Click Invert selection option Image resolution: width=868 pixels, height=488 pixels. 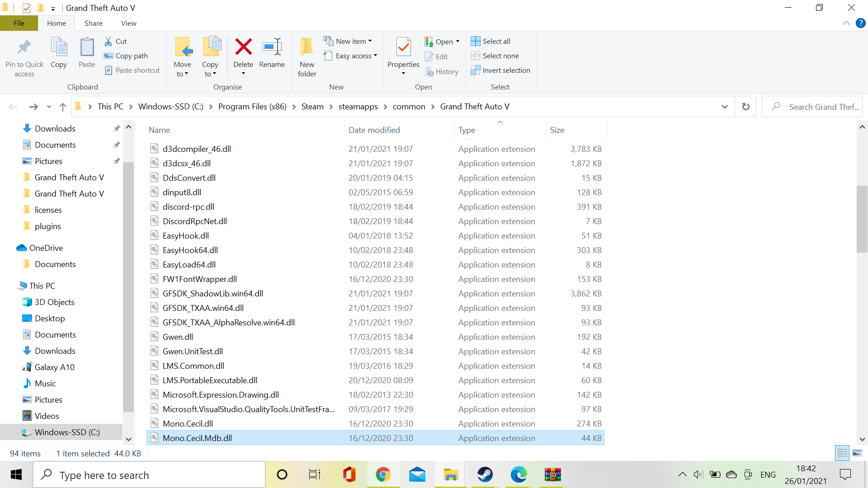506,70
